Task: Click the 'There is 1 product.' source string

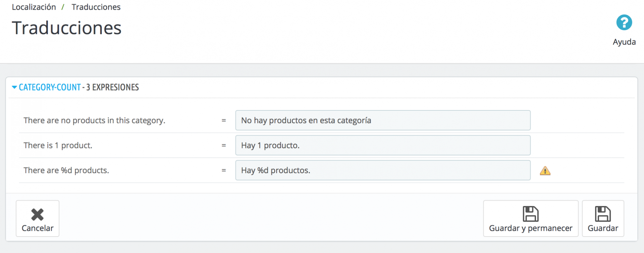Action: (58, 145)
